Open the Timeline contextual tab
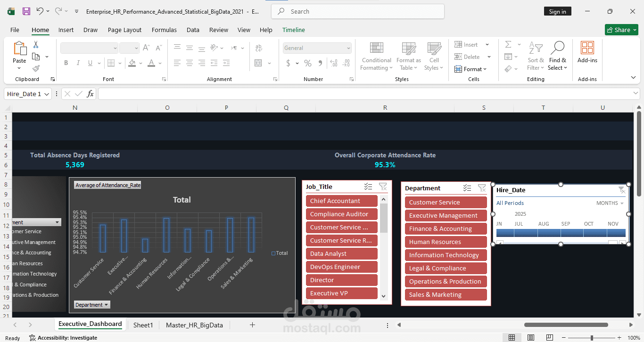Image resolution: width=644 pixels, height=342 pixels. pyautogui.click(x=294, y=30)
